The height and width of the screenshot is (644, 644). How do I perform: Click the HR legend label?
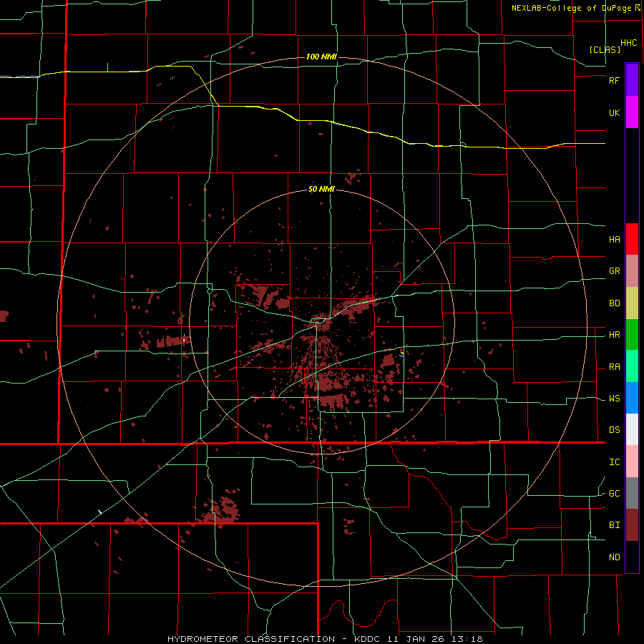[614, 335]
